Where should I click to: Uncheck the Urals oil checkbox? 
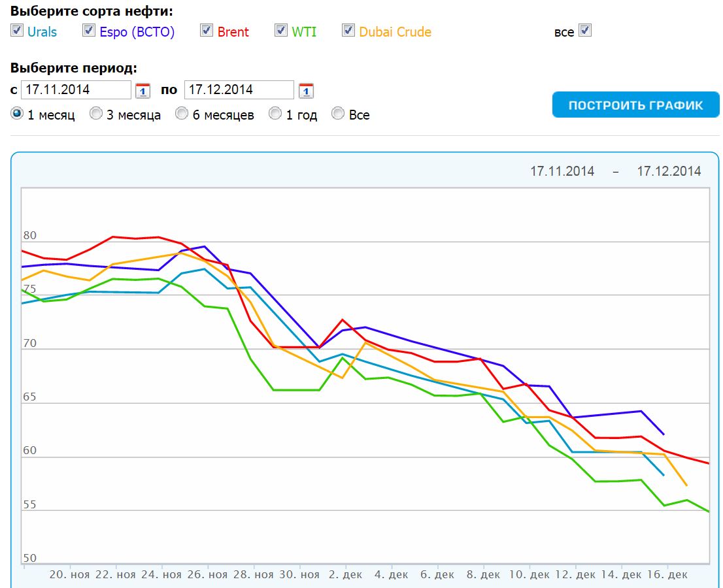pyautogui.click(x=17, y=30)
